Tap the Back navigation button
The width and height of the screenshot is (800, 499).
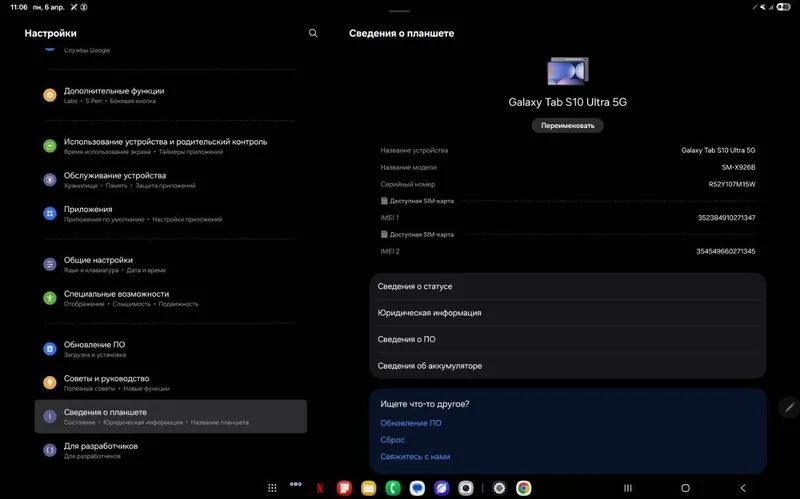[743, 488]
